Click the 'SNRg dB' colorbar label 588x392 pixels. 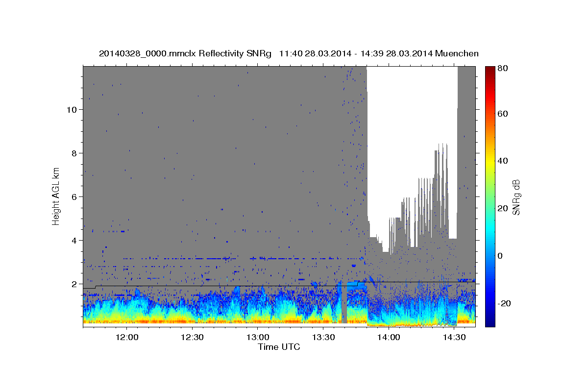[516, 197]
